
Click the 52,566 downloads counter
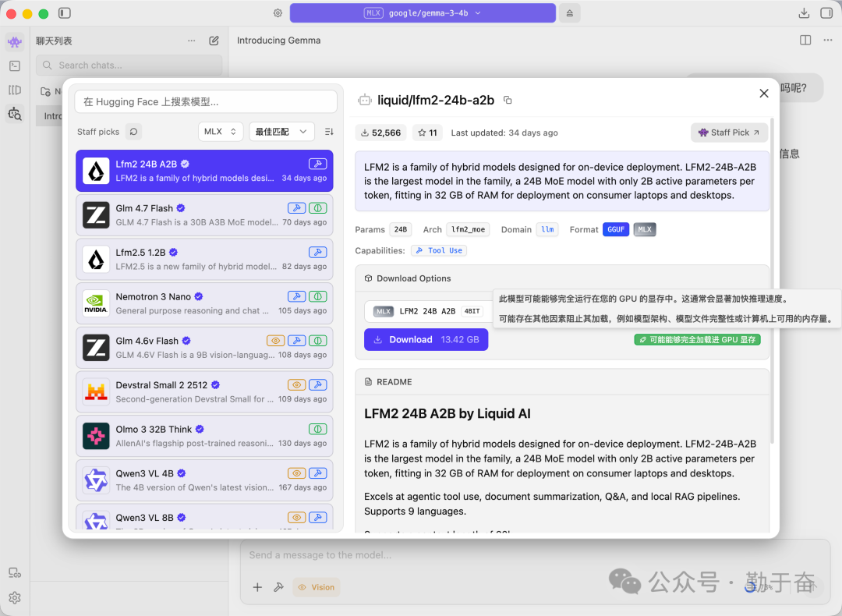(380, 133)
